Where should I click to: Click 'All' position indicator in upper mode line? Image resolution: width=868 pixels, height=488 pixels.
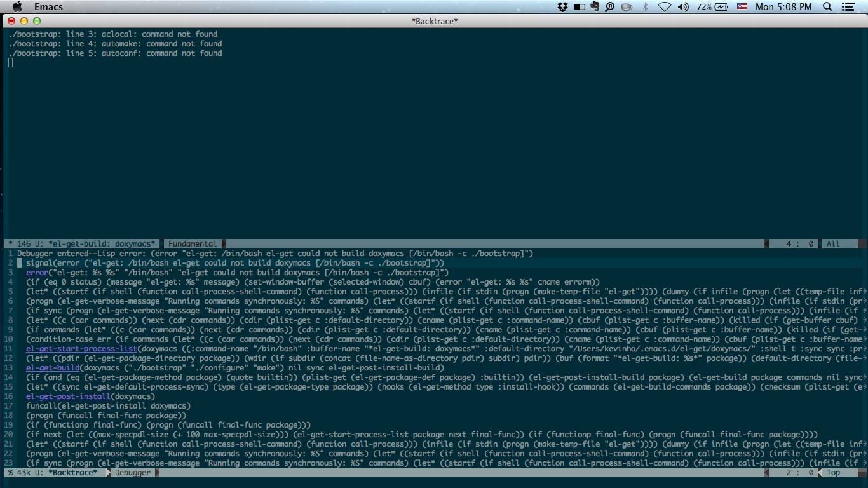pos(833,243)
